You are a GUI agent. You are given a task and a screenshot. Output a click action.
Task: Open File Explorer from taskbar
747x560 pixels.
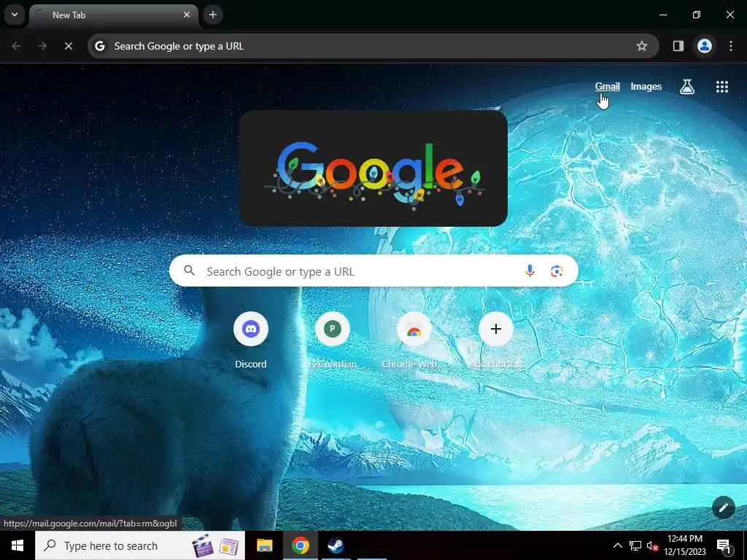click(x=264, y=545)
